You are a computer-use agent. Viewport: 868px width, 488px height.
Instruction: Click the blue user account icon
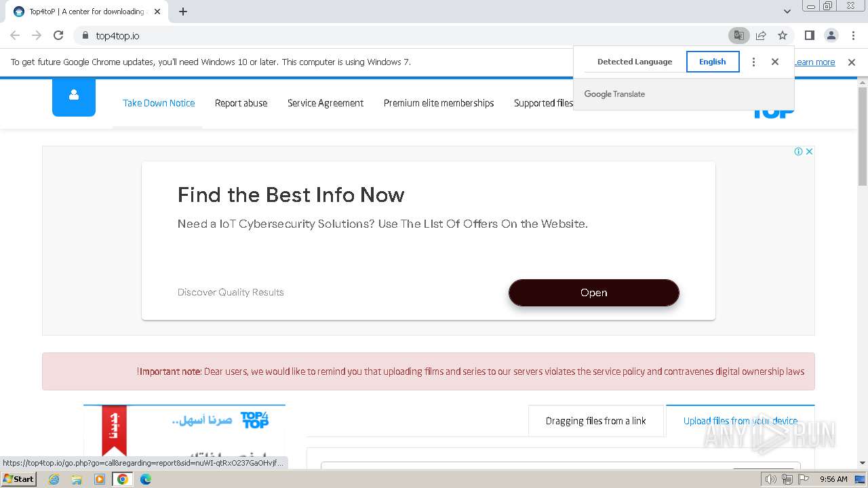click(x=74, y=96)
